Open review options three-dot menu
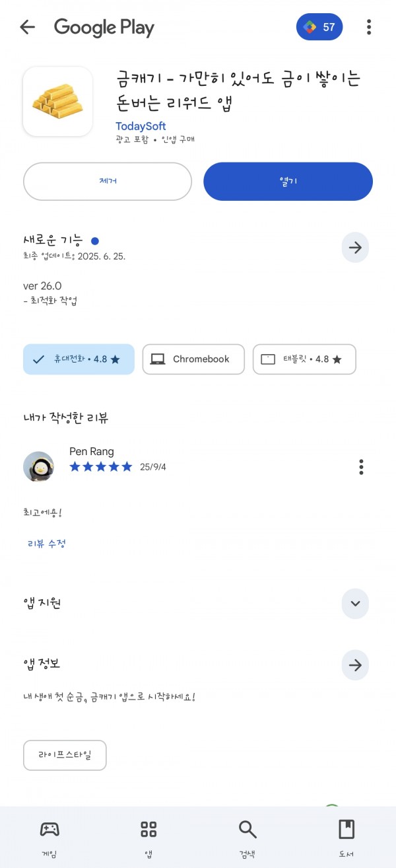This screenshot has height=868, width=396. (x=361, y=466)
